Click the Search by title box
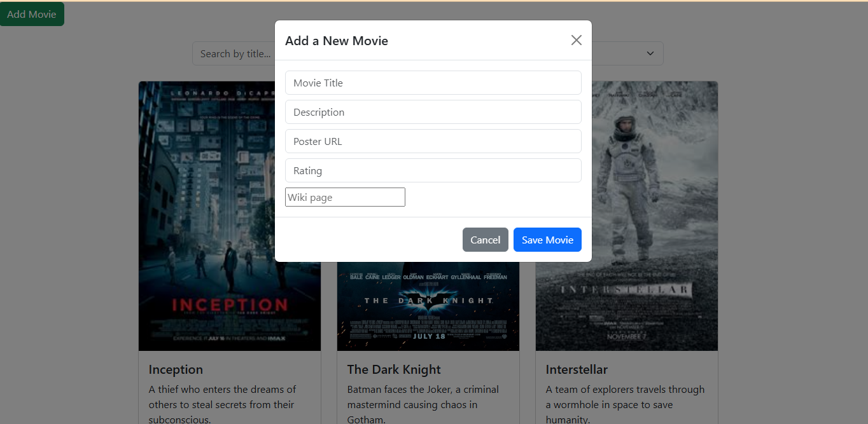Screen dimensions: 868x424 pos(233,54)
